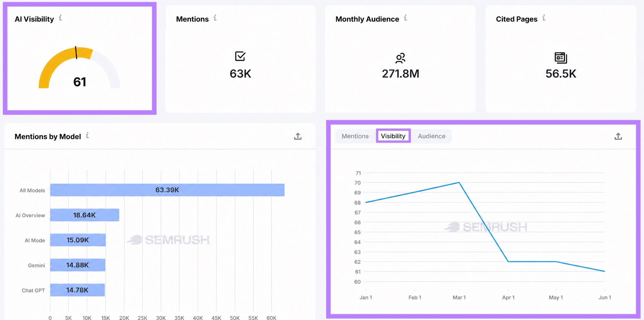Click the AI Visibility score 61

pos(80,82)
